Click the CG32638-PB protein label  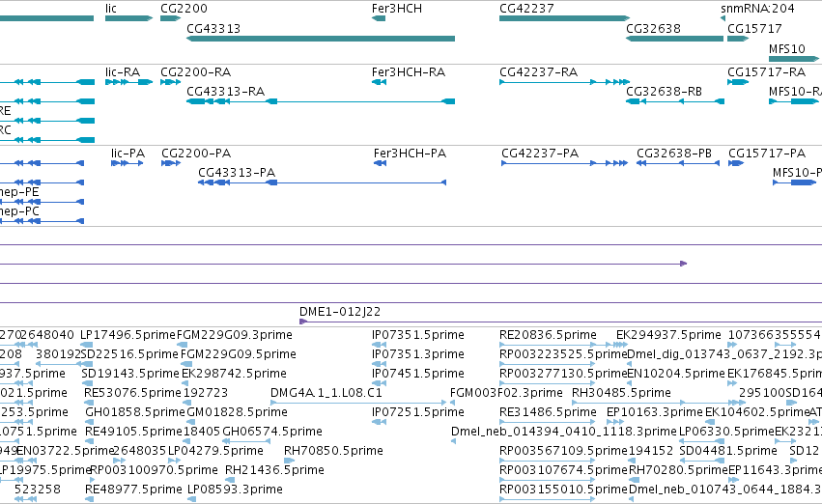[674, 153]
